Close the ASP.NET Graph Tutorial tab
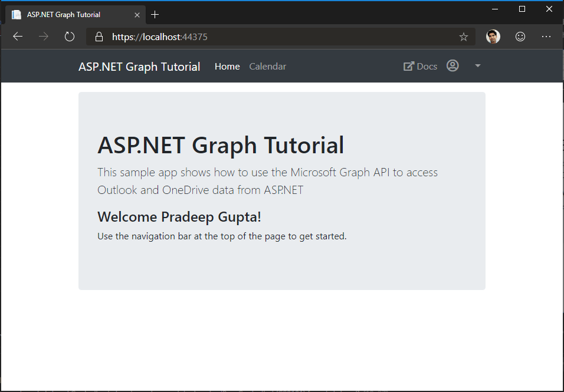 coord(137,15)
